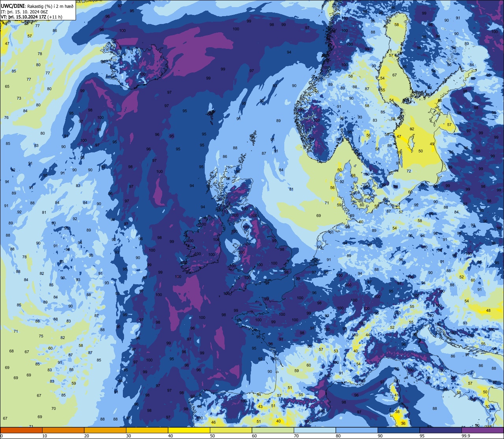Select the 20–30 legend color segment
Image resolution: width=504 pixels, height=439 pixels.
[x=105, y=430]
